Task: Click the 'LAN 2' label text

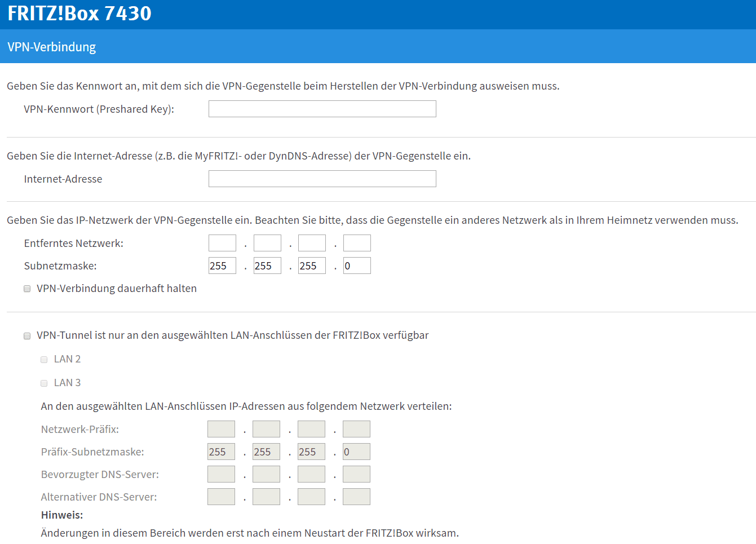Action: tap(67, 359)
